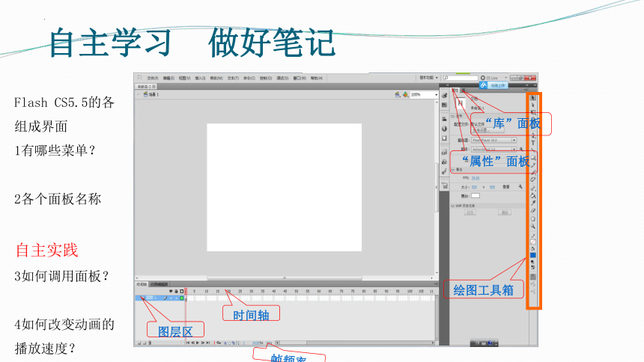Select the untitled document tab
The image size is (644, 362).
pos(146,87)
